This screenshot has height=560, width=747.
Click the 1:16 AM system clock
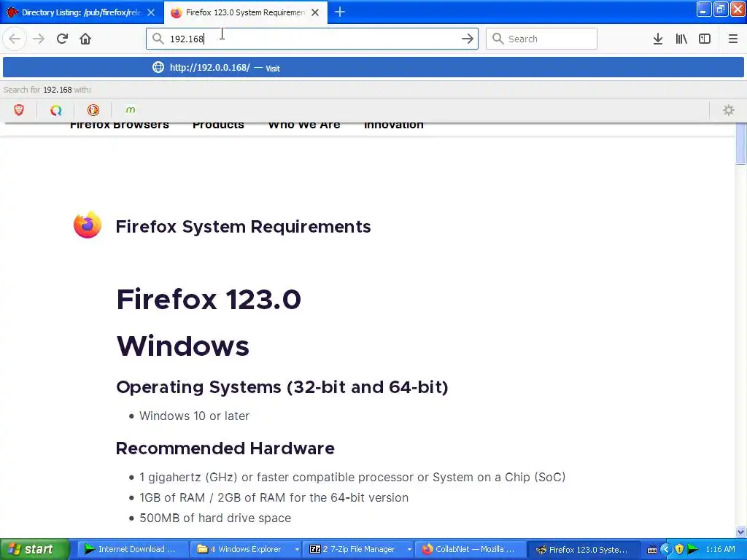click(x=720, y=549)
